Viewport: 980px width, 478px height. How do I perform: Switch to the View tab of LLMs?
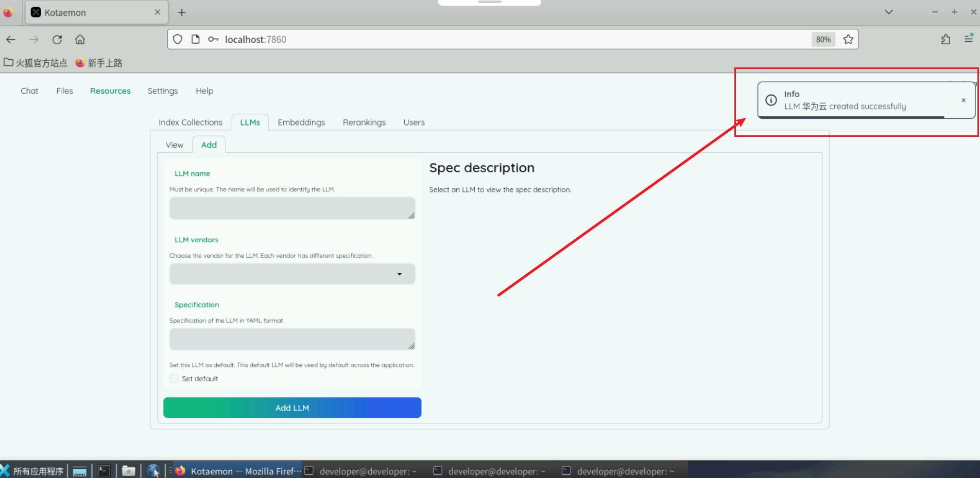[x=175, y=145]
